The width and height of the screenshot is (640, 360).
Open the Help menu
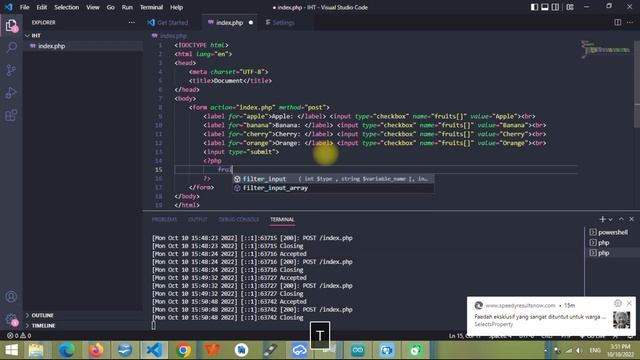tap(176, 7)
